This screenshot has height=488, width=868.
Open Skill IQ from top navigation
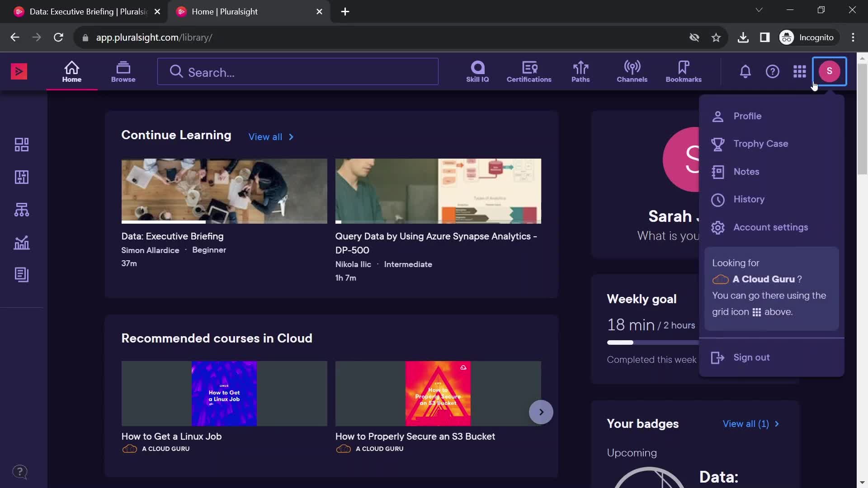pos(477,72)
